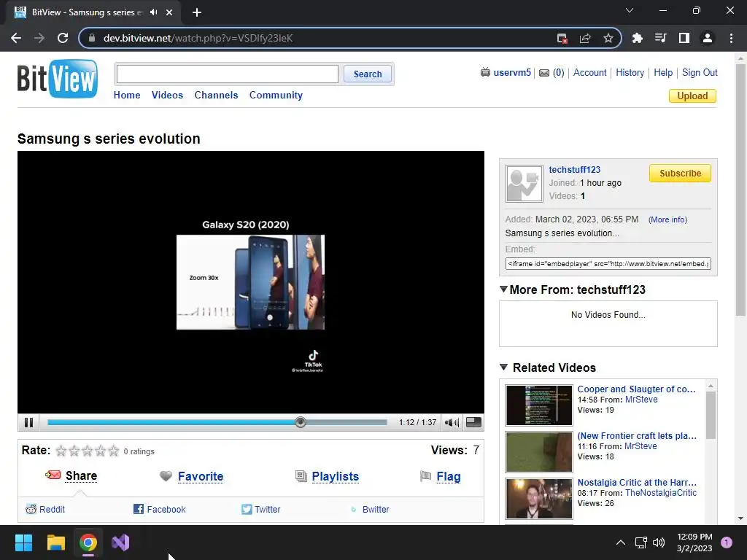Share this page via the address bar icon
Screen dimensions: 747x560
(584, 38)
